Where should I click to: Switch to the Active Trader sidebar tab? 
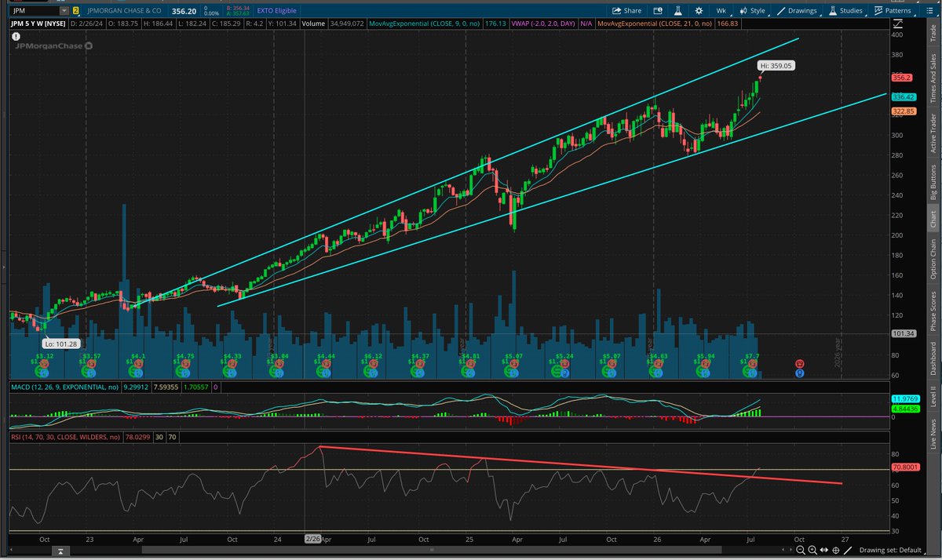933,134
